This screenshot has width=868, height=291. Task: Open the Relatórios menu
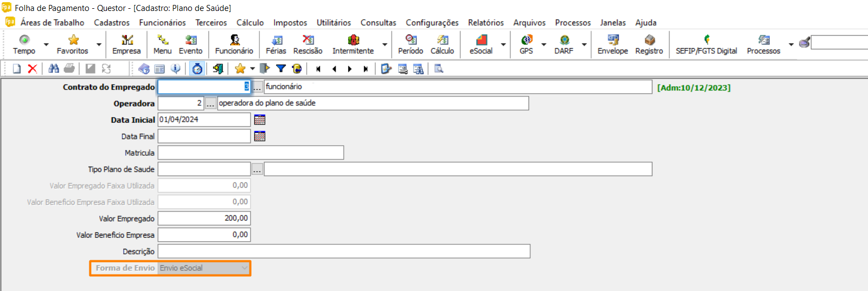(486, 22)
